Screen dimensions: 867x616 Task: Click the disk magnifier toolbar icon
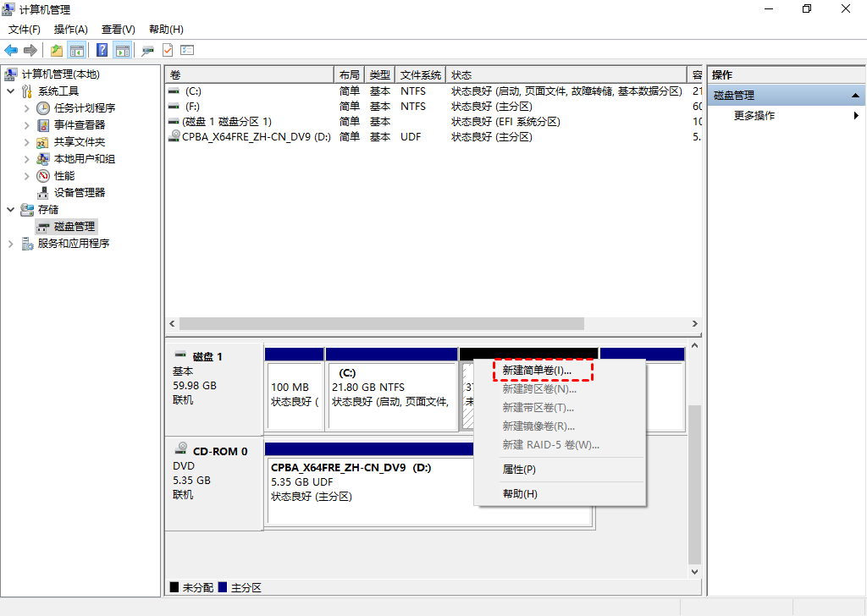pyautogui.click(x=147, y=50)
